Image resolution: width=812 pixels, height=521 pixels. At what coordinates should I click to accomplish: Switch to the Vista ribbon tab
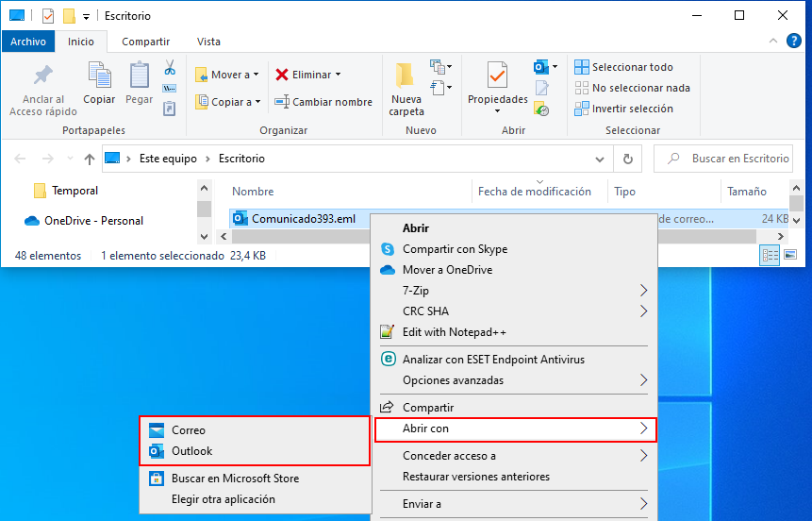coord(208,42)
